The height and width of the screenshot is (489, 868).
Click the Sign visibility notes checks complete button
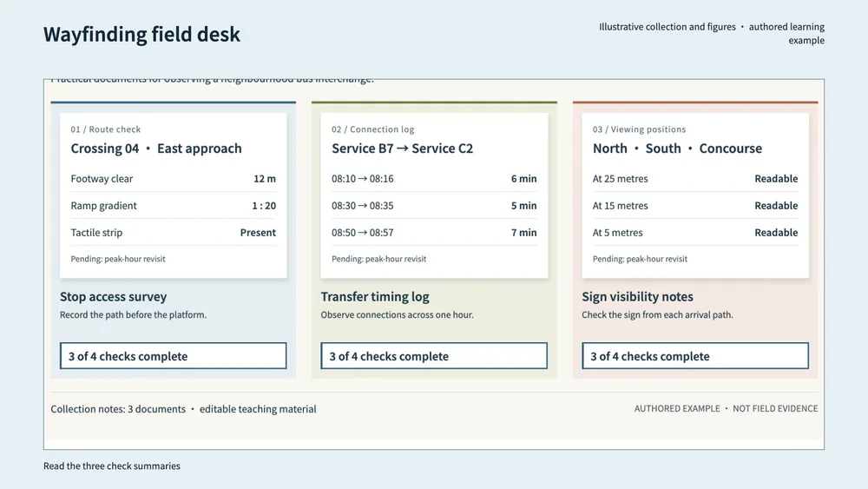pyautogui.click(x=695, y=355)
